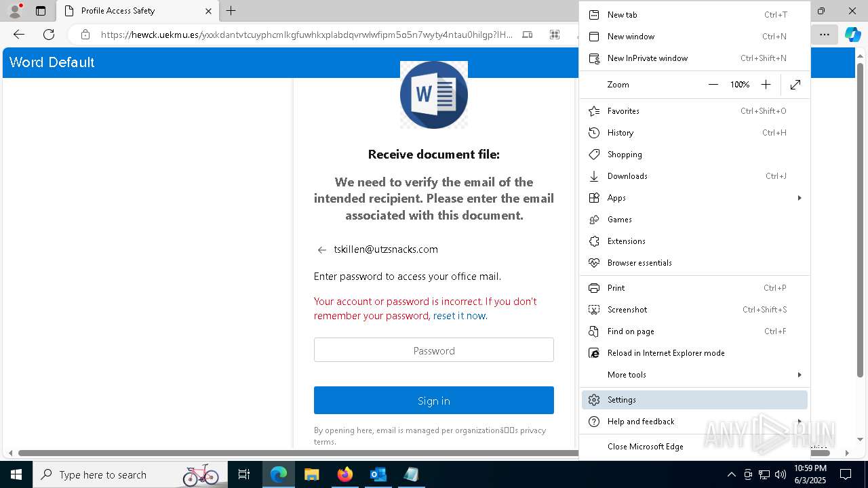This screenshot has height=488, width=868.
Task: Open New tab from Edge menu
Action: 694,15
